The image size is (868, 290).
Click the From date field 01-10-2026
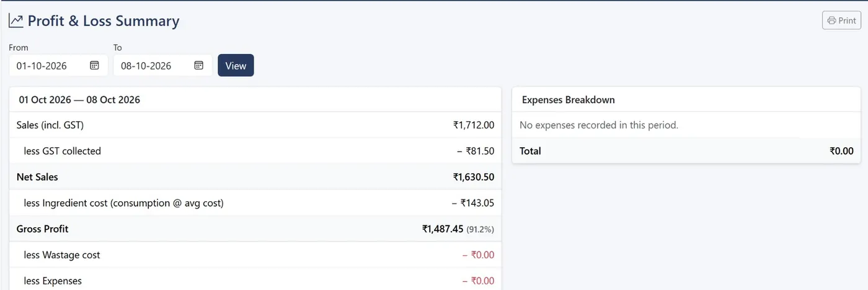pos(58,65)
